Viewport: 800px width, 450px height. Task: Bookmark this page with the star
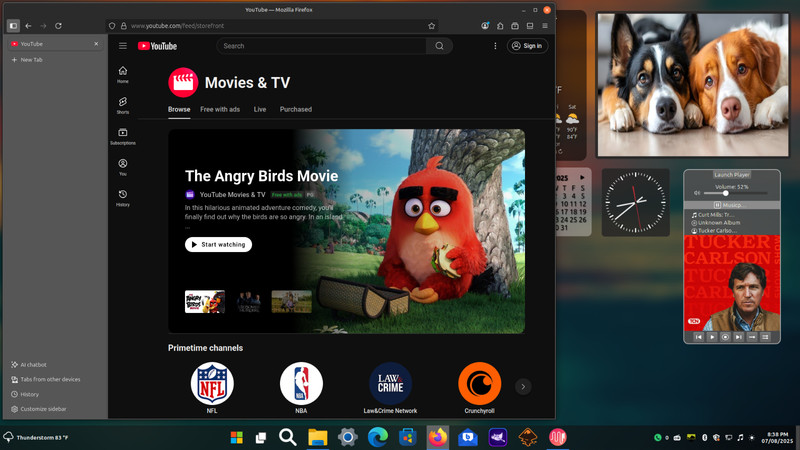tap(432, 26)
